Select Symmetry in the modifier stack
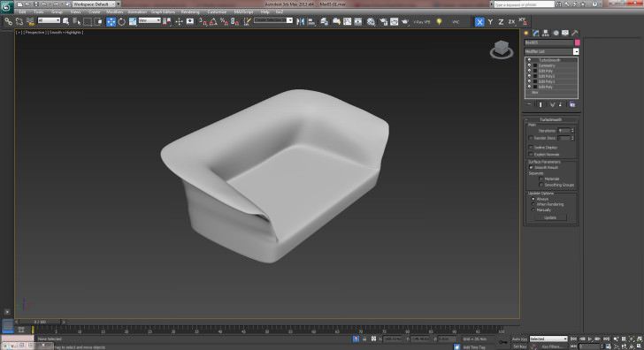 coord(547,65)
